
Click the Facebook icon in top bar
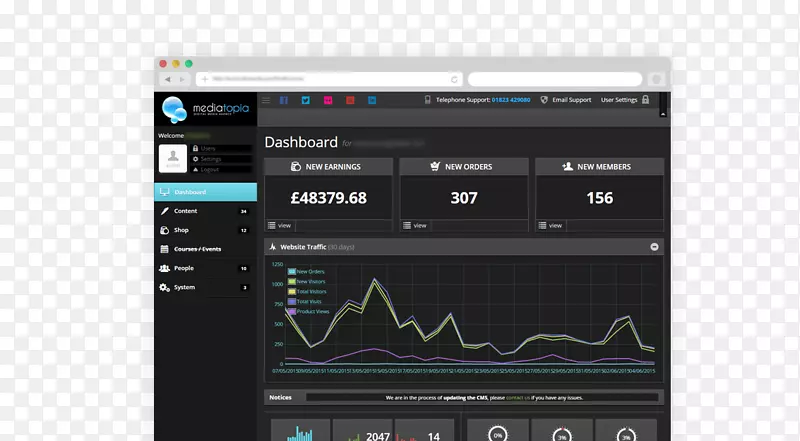coord(283,100)
